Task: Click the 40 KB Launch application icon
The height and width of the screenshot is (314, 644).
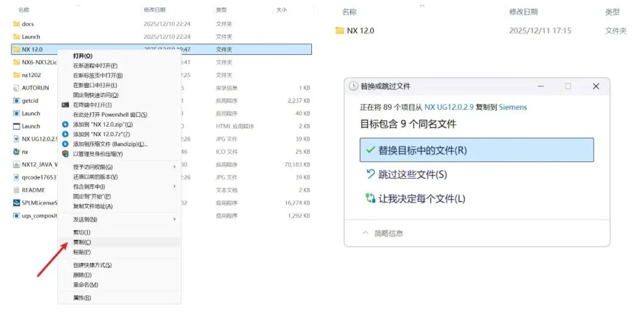Action: click(x=17, y=113)
